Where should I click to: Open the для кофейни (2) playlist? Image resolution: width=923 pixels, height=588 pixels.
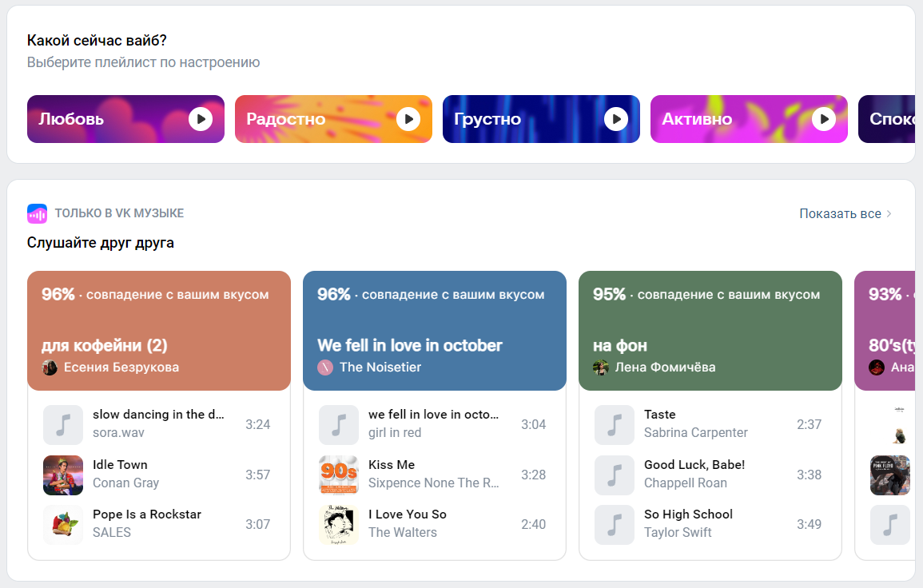point(105,346)
